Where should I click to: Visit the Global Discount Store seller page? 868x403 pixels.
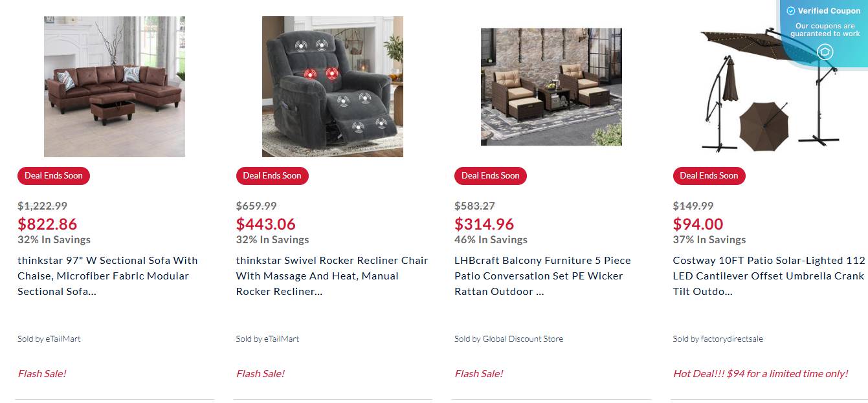[509, 338]
